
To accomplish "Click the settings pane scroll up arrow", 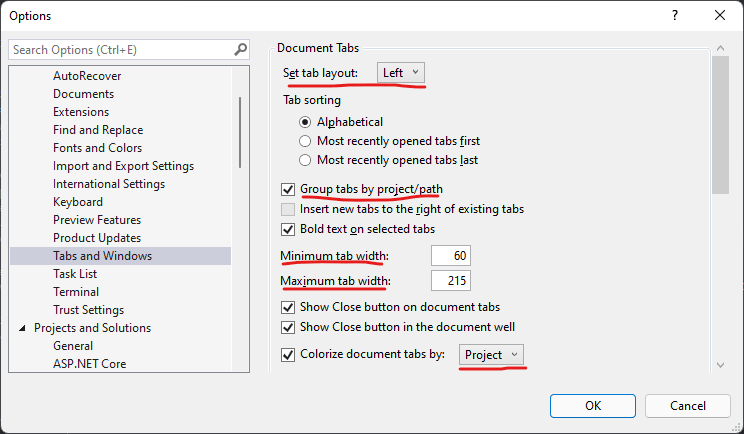I will point(720,48).
